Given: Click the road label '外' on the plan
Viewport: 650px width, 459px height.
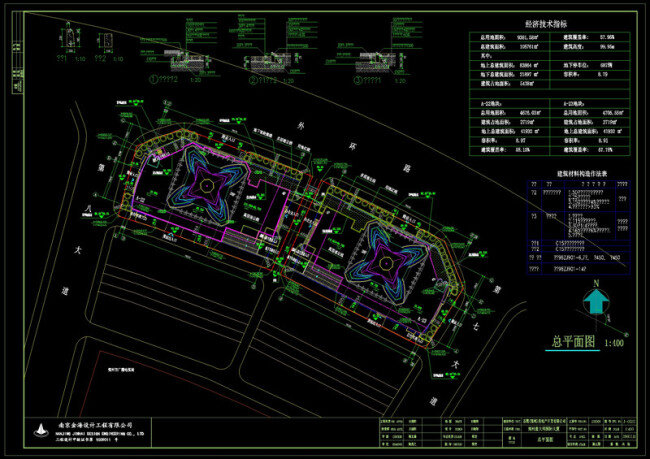Looking at the screenshot, I should pos(301,125).
